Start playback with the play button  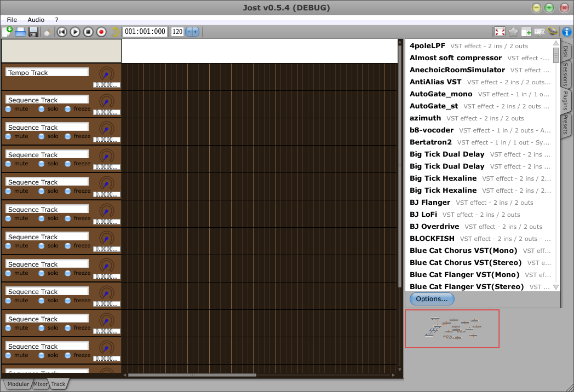[75, 32]
